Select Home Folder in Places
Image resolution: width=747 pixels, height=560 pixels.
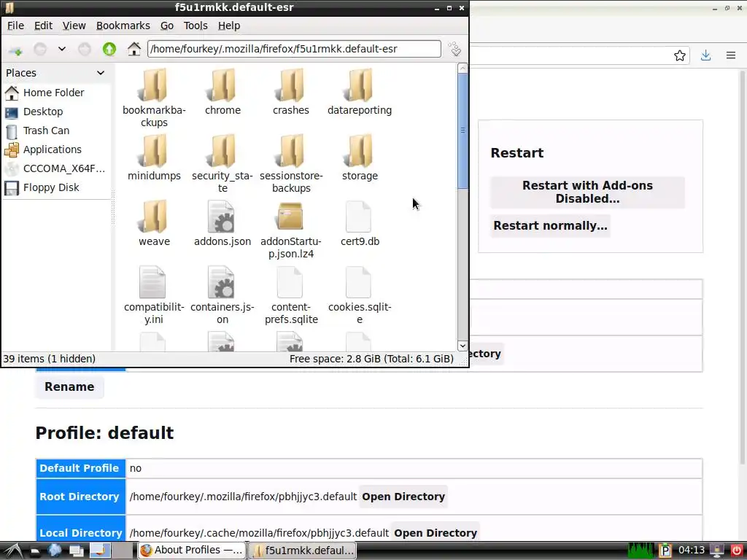tap(55, 93)
